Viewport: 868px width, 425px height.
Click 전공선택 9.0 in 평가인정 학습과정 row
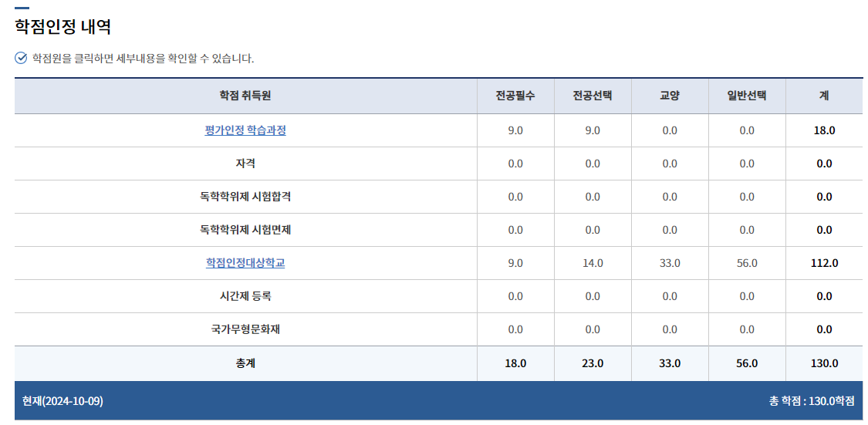pyautogui.click(x=593, y=130)
